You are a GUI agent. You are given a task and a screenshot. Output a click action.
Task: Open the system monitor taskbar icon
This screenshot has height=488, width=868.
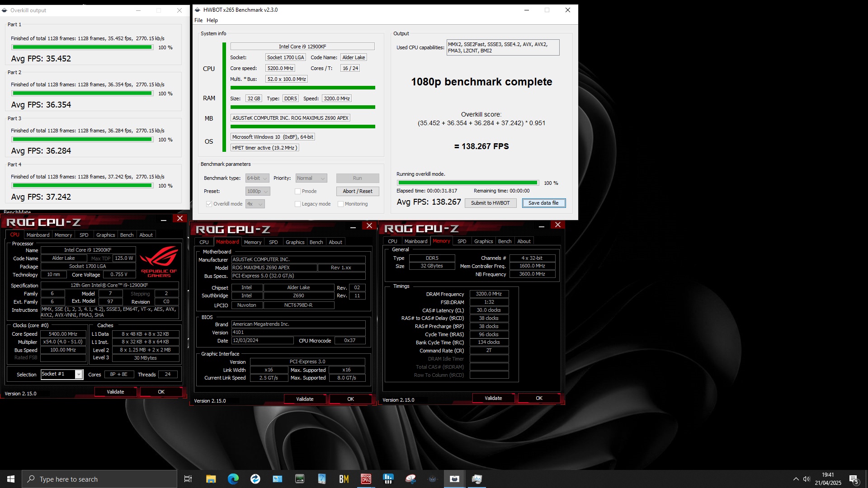click(x=476, y=479)
